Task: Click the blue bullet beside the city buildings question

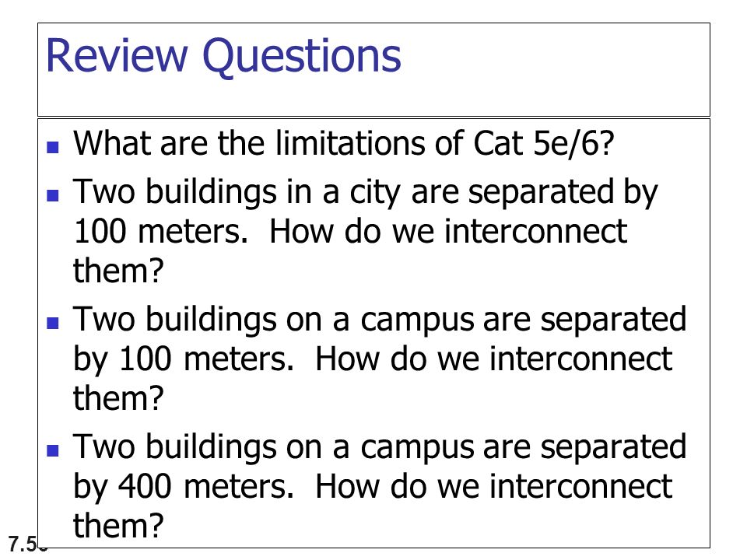Action: tap(53, 195)
